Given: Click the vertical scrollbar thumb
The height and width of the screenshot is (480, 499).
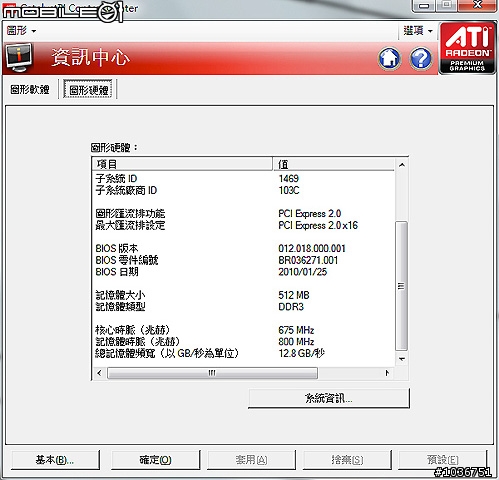Looking at the screenshot, I should (401, 286).
